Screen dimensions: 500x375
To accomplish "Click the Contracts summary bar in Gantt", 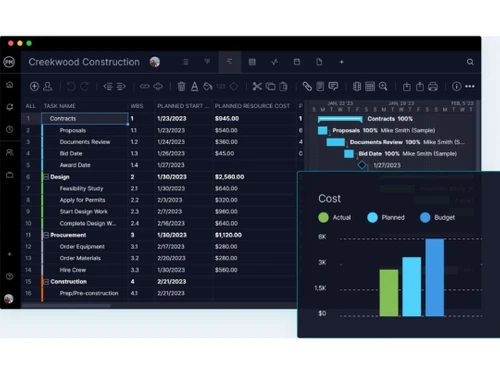I will click(x=340, y=119).
